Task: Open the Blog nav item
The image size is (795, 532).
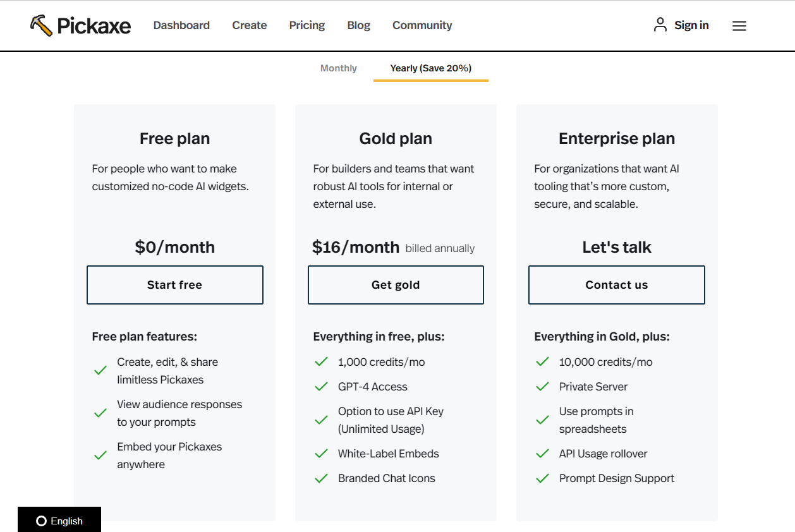Action: [359, 25]
